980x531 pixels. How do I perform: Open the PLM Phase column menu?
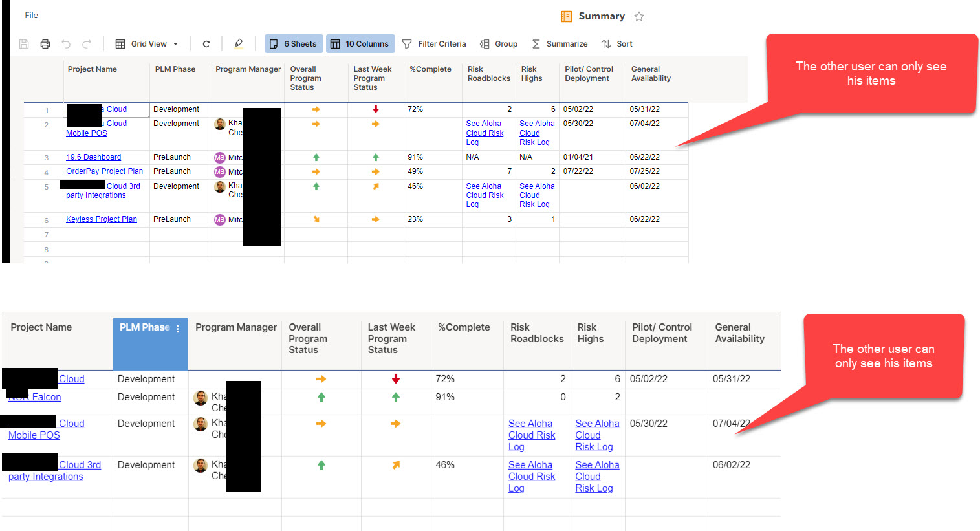tap(178, 329)
